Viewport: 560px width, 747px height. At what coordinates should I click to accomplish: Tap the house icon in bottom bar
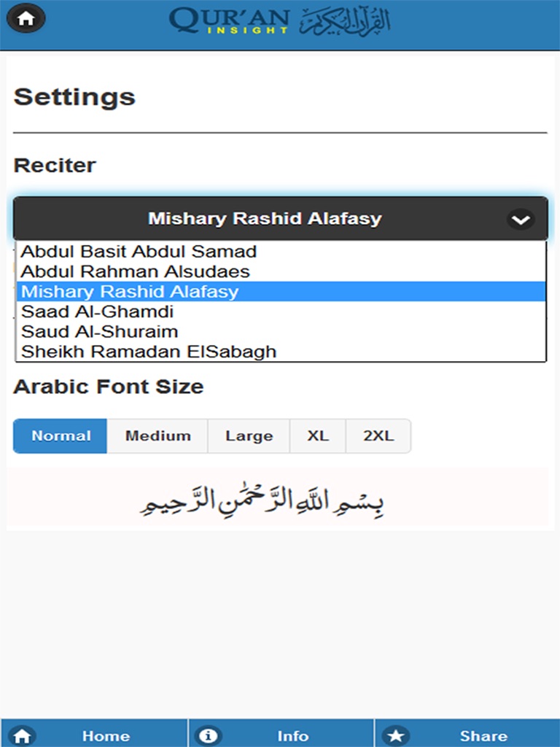click(24, 735)
